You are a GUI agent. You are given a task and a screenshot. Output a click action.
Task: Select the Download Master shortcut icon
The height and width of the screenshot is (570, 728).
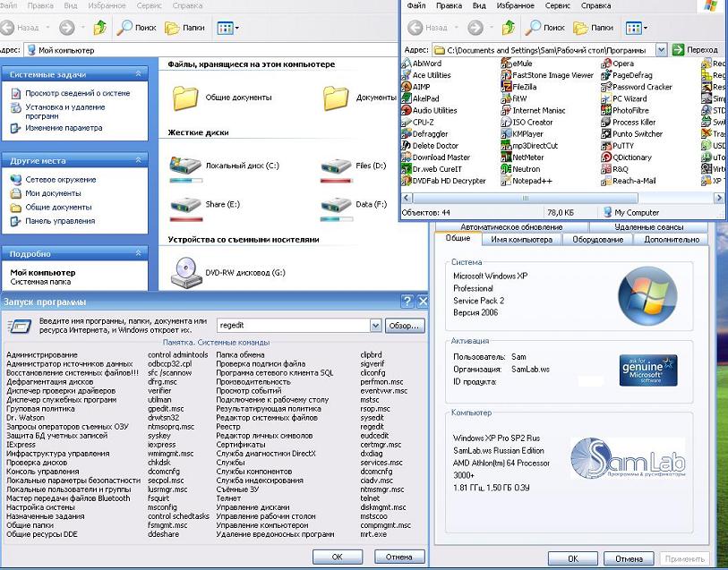tap(407, 157)
